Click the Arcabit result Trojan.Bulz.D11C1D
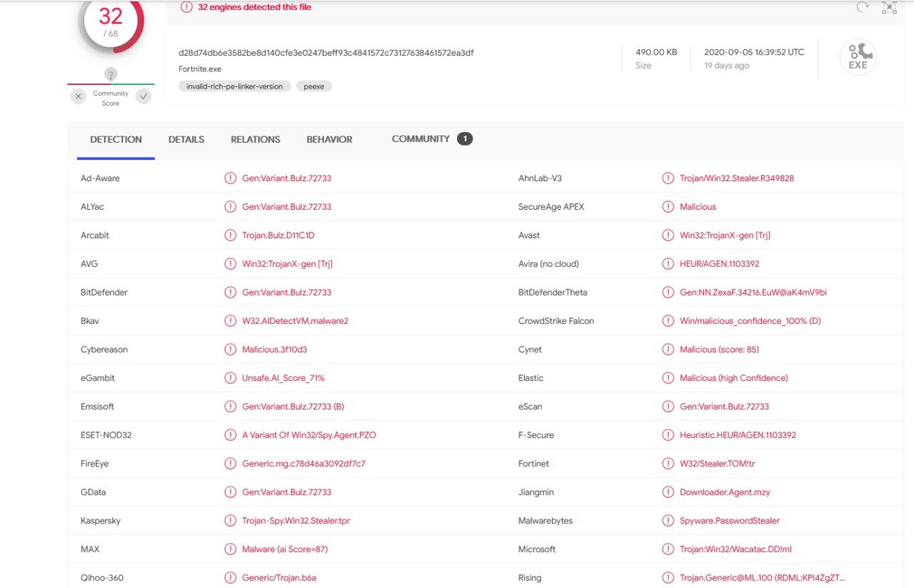Screen dimensions: 914x588 pyautogui.click(x=278, y=235)
